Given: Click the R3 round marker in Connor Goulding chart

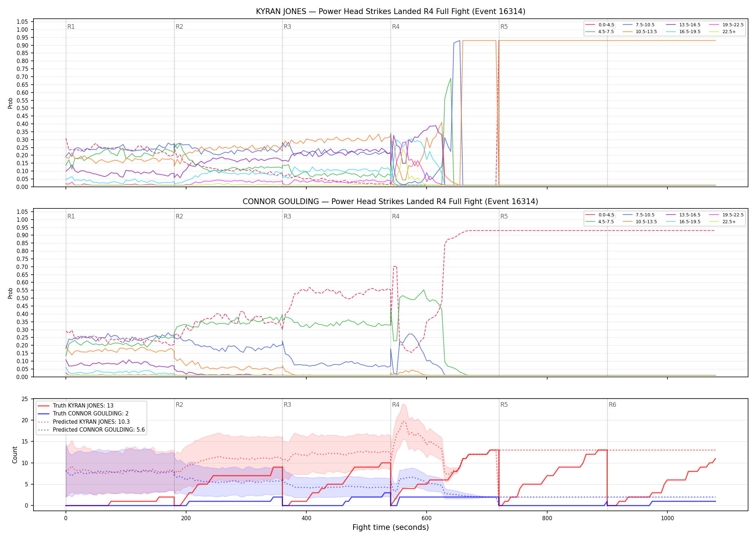Looking at the screenshot, I should click(287, 216).
